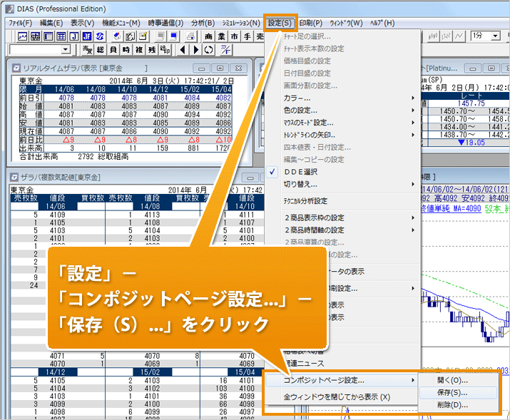Click the '時' toolbar icon

pyautogui.click(x=126, y=50)
